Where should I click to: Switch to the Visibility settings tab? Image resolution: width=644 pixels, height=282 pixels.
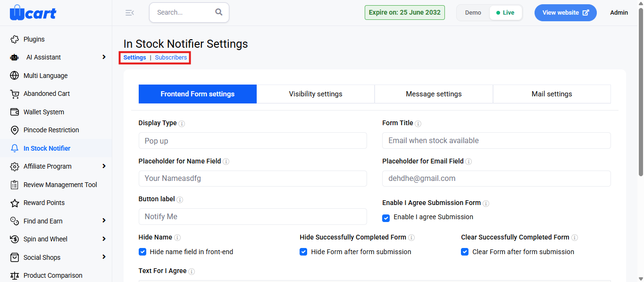tap(316, 94)
